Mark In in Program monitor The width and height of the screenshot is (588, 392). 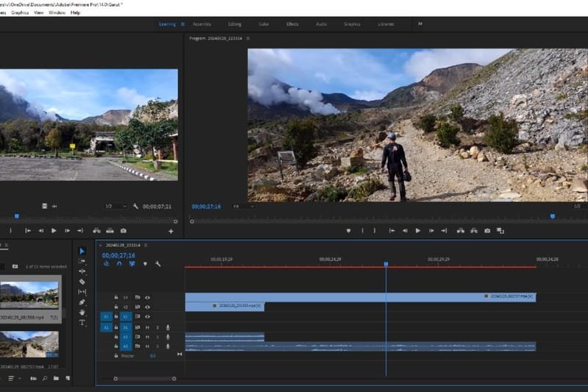coord(362,231)
